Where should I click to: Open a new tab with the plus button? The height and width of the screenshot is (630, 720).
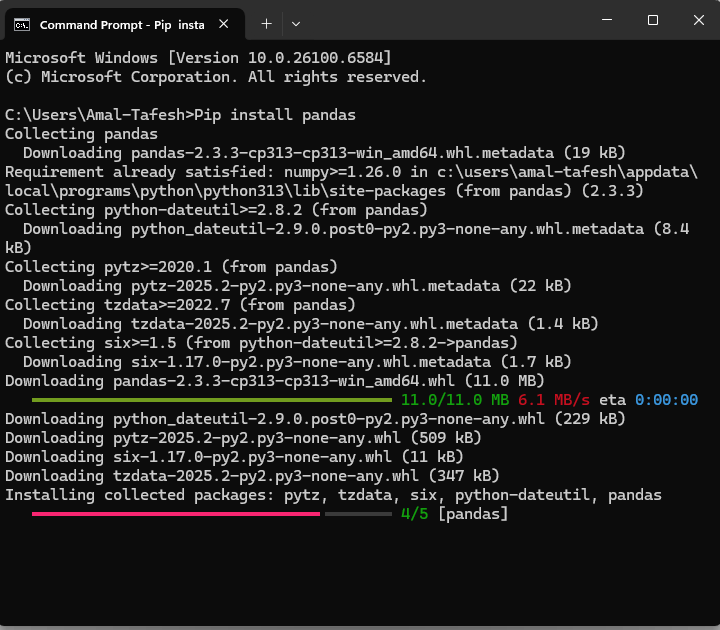coord(266,23)
